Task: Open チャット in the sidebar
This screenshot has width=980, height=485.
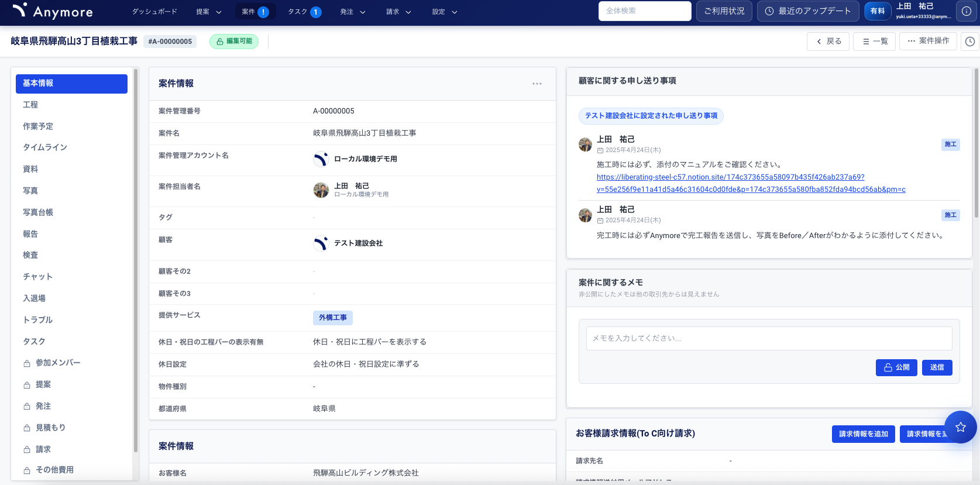Action: click(71, 277)
